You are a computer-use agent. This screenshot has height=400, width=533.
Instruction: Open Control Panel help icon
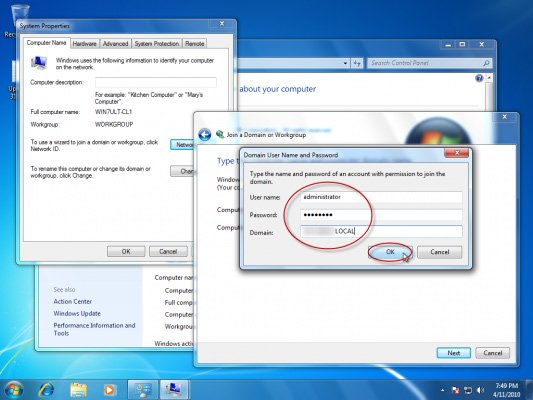[479, 79]
